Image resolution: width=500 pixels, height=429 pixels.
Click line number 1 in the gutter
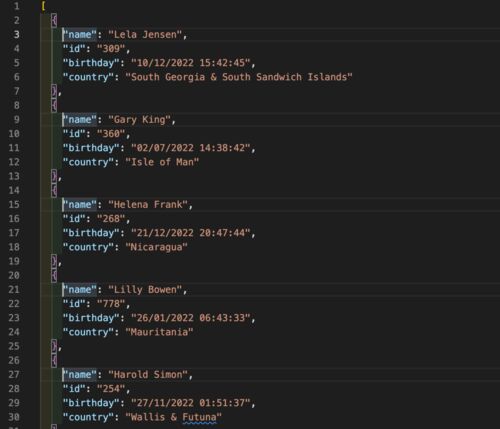[17, 6]
